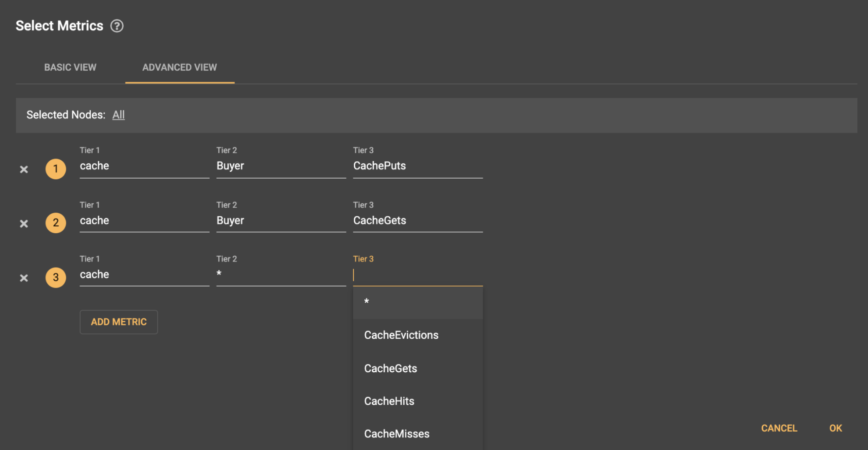Cancel the Select Metrics dialog
Screen dimensions: 868x450
point(779,428)
